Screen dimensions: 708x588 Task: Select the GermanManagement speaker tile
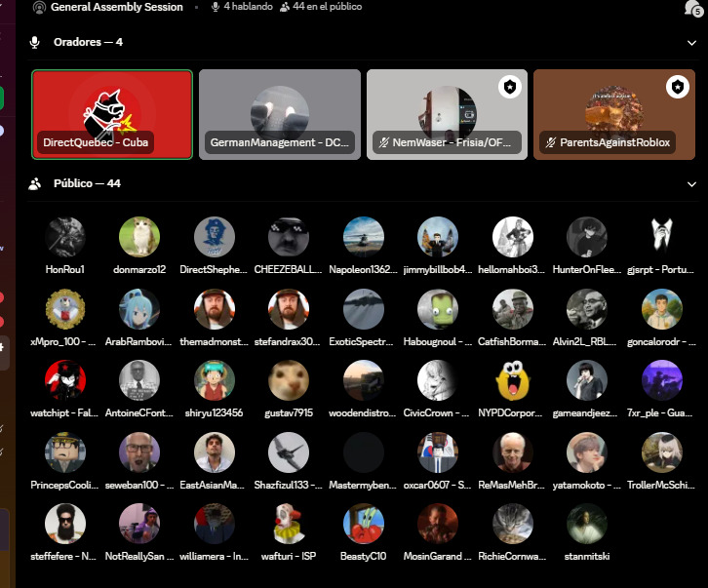pyautogui.click(x=280, y=115)
